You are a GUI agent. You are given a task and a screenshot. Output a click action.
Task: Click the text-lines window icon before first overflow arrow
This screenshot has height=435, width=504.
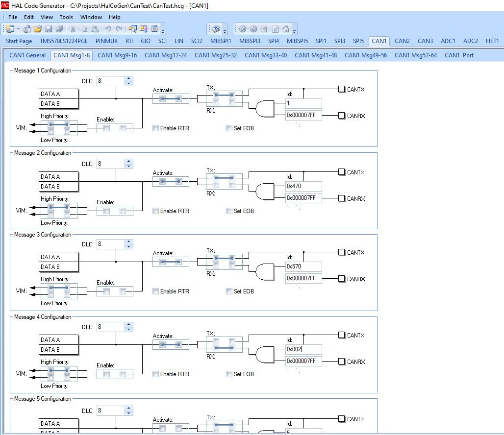click(x=154, y=29)
